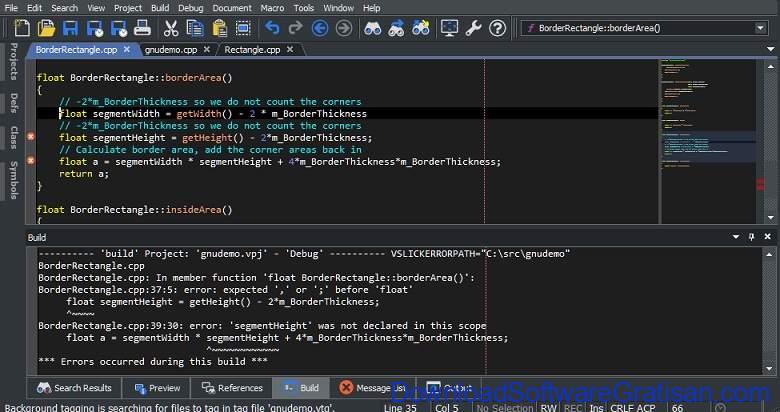Jump to the BorderRectangle.cpp:39:30 error line

(262, 325)
